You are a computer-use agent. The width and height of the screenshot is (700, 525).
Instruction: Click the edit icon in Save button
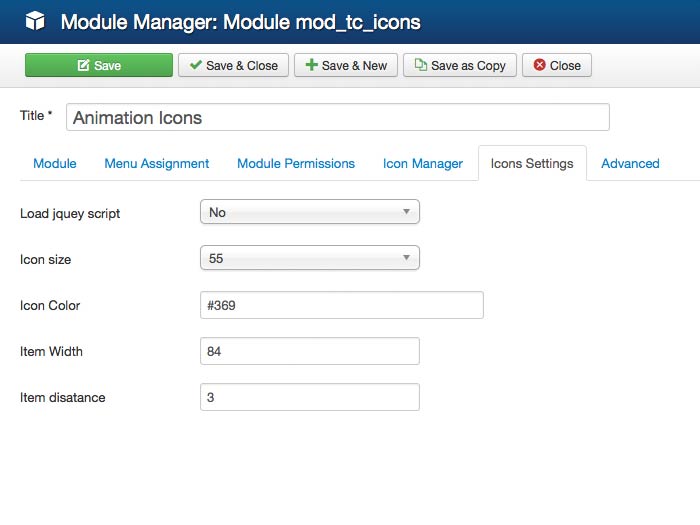pyautogui.click(x=84, y=65)
